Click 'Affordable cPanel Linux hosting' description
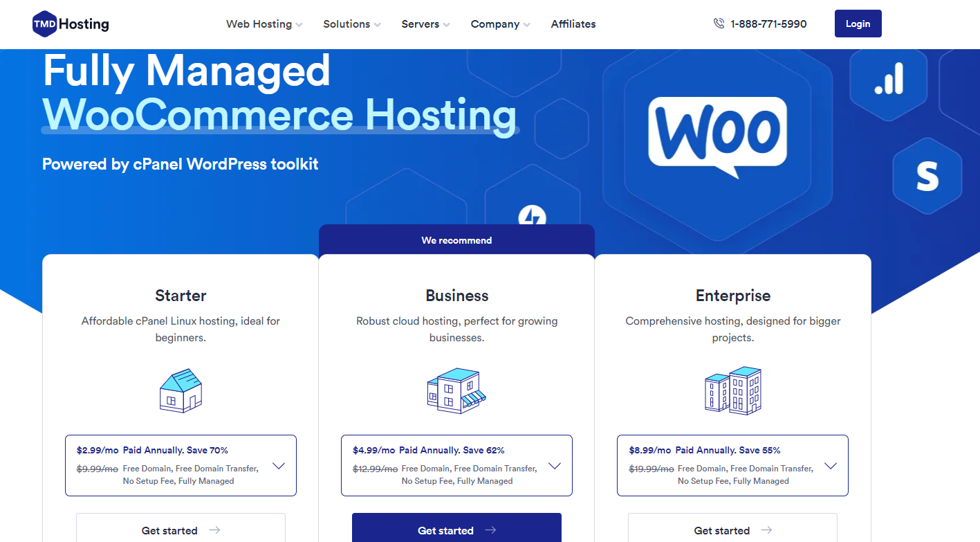 pyautogui.click(x=181, y=329)
